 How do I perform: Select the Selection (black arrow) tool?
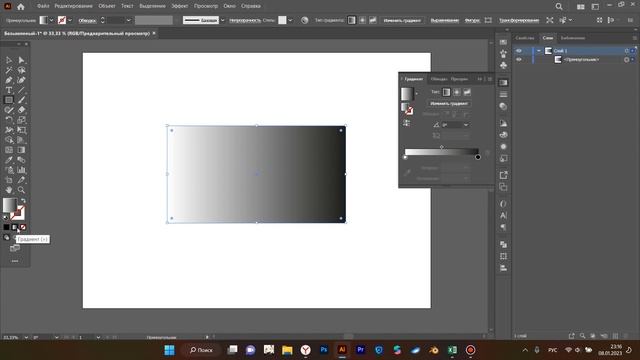9,60
